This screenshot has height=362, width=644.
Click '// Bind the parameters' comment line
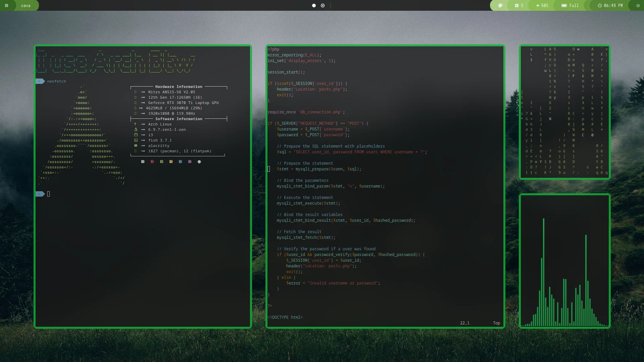point(303,180)
